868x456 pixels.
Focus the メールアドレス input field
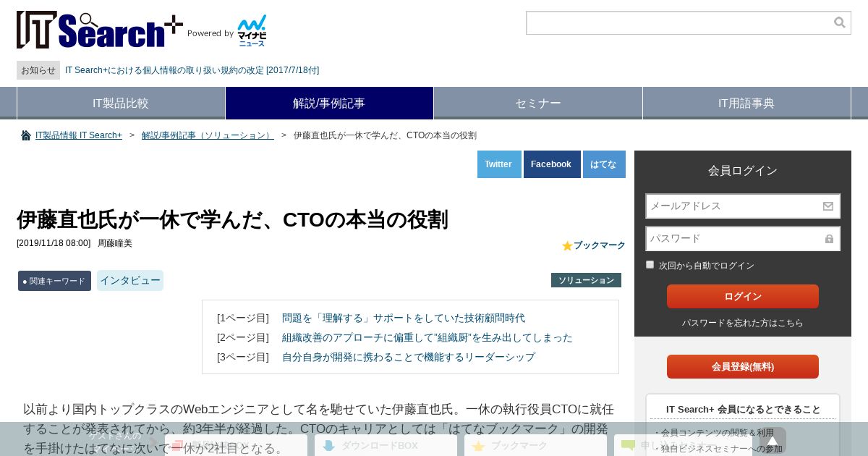pyautogui.click(x=743, y=206)
